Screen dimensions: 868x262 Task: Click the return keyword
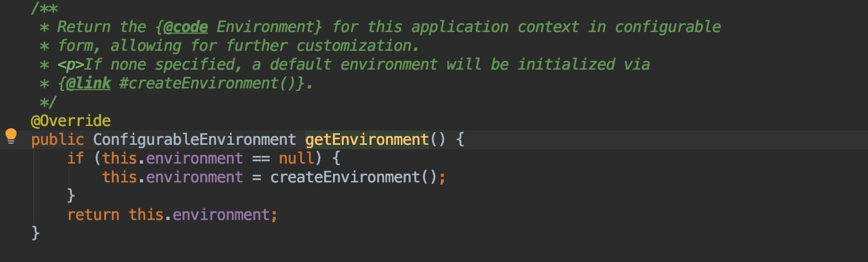tap(93, 215)
